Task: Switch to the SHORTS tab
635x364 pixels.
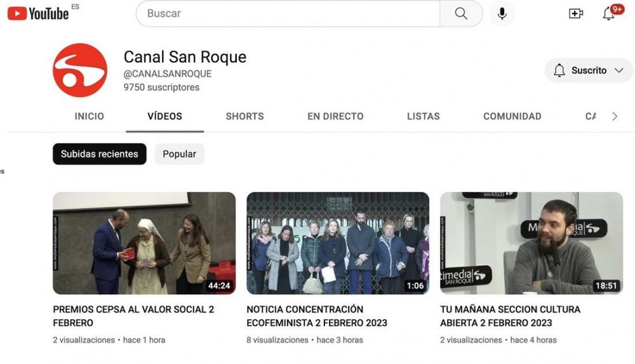Action: [x=244, y=116]
